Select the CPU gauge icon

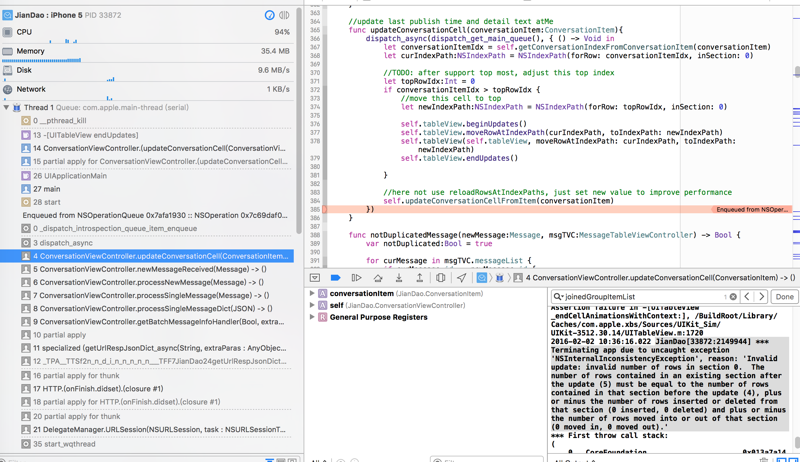point(7,32)
